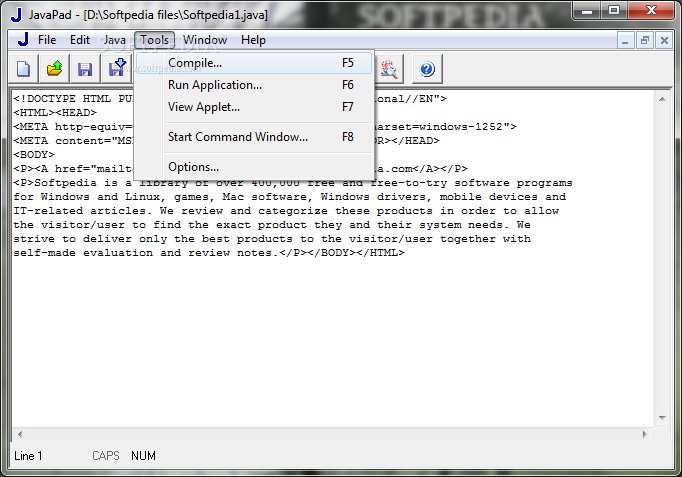Open the Java menu

[114, 40]
